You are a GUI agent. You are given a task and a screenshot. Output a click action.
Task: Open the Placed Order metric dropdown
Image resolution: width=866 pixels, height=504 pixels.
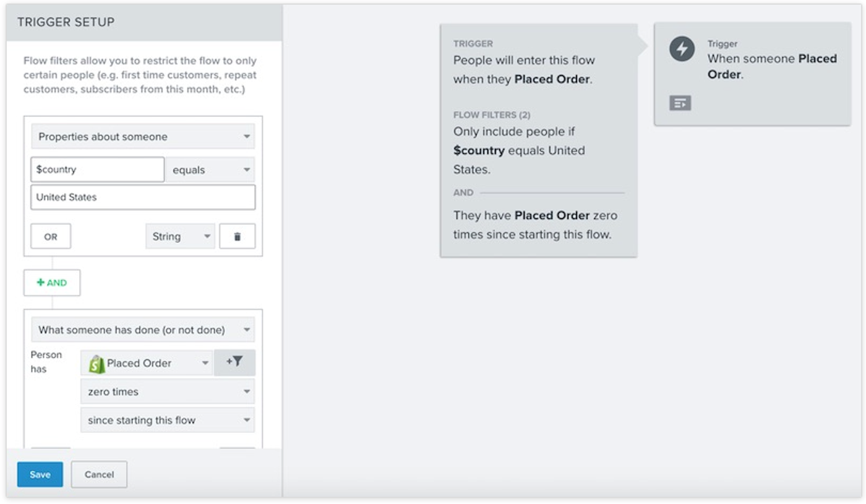(147, 363)
